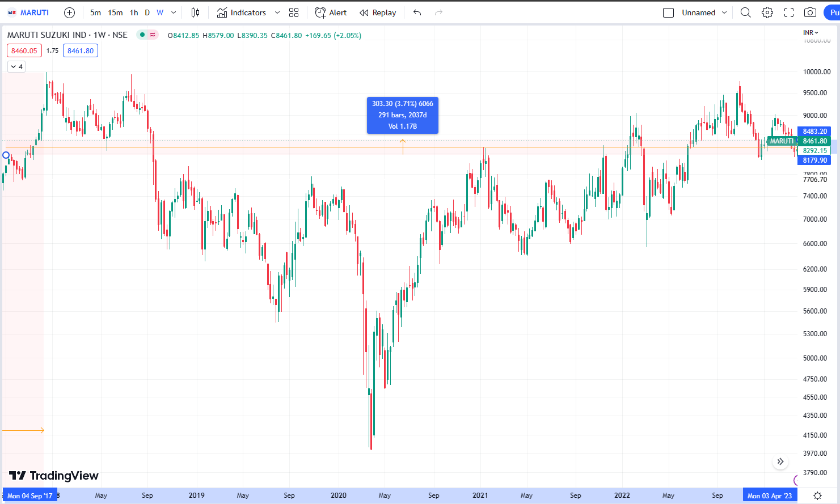Select the W weekly timeframe
The image size is (840, 504).
pyautogui.click(x=160, y=12)
